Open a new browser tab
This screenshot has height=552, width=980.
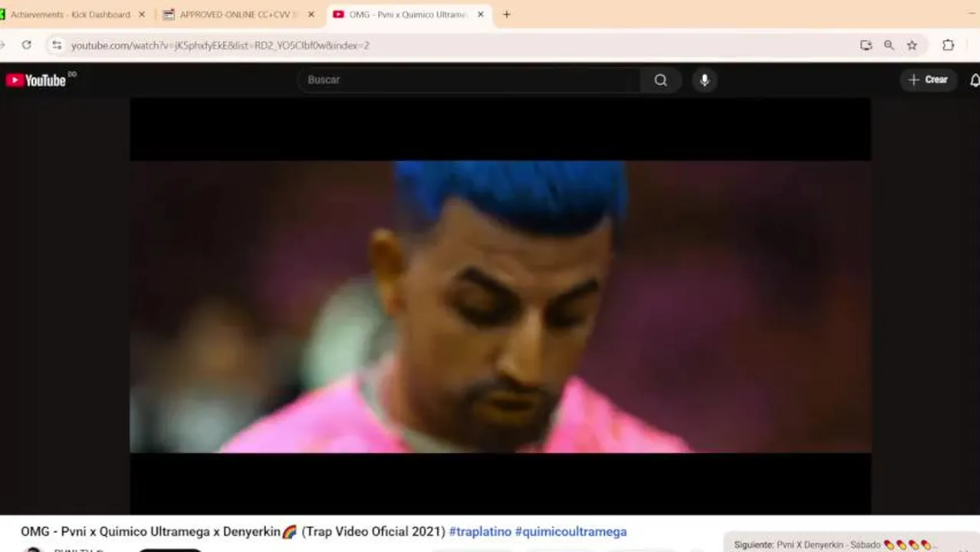point(507,15)
